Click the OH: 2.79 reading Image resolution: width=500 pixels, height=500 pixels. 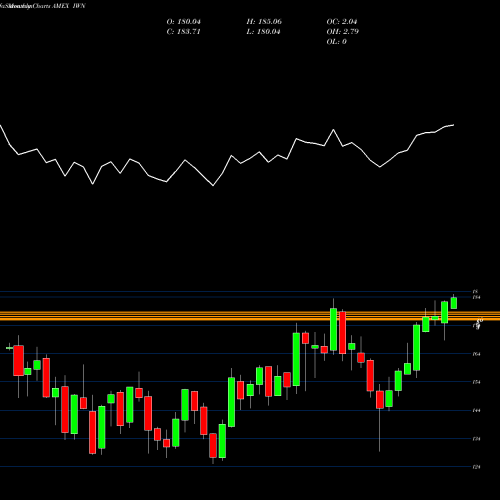click(x=343, y=32)
